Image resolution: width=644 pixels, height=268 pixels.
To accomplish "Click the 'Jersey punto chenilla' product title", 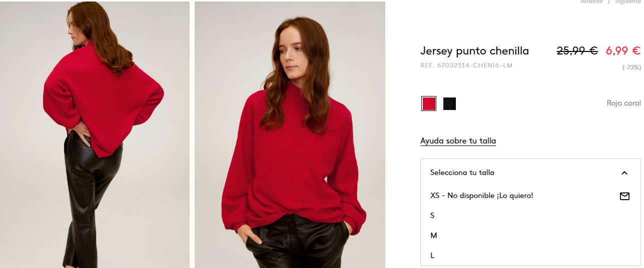I will coord(474,51).
